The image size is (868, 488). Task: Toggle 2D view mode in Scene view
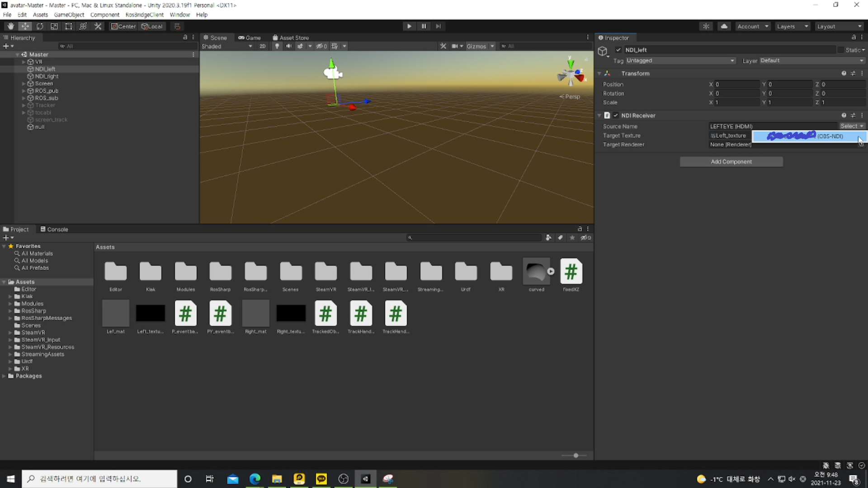[262, 46]
